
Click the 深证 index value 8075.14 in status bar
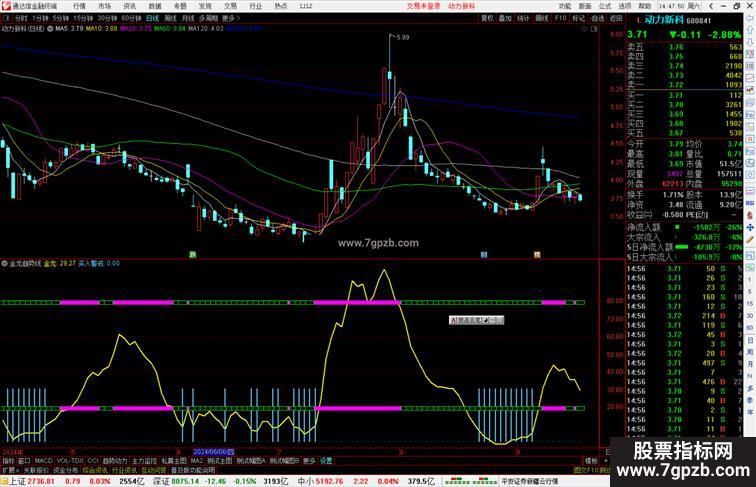click(185, 481)
